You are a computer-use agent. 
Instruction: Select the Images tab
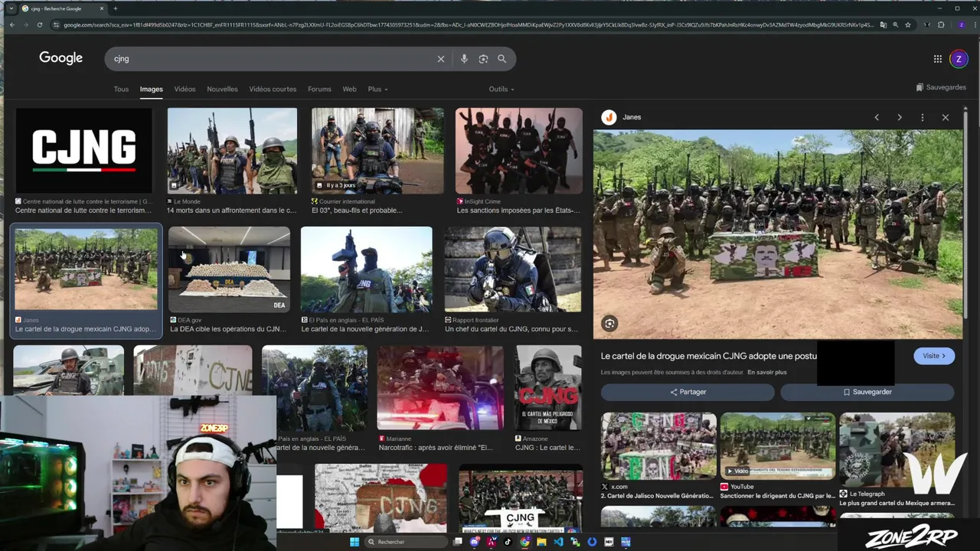tap(152, 89)
